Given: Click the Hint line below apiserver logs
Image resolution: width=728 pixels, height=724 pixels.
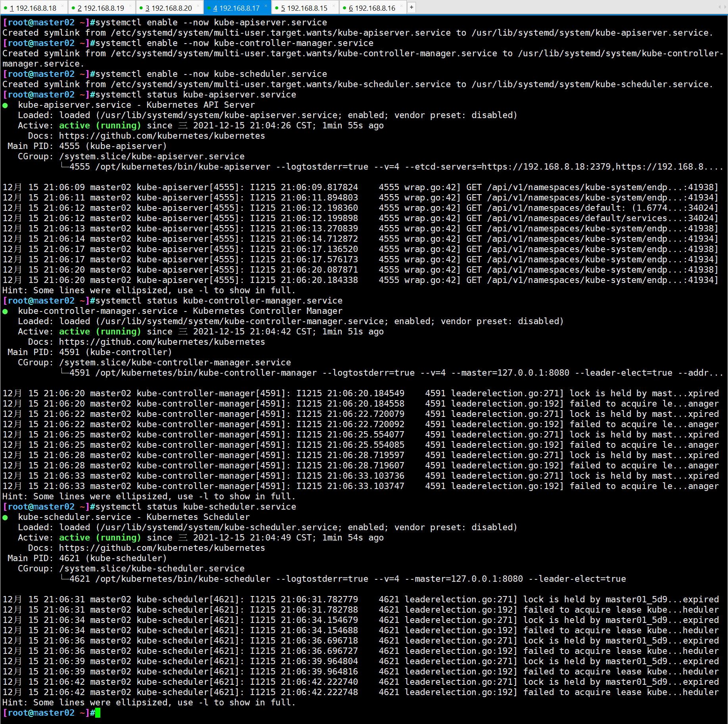Looking at the screenshot, I should coord(149,290).
